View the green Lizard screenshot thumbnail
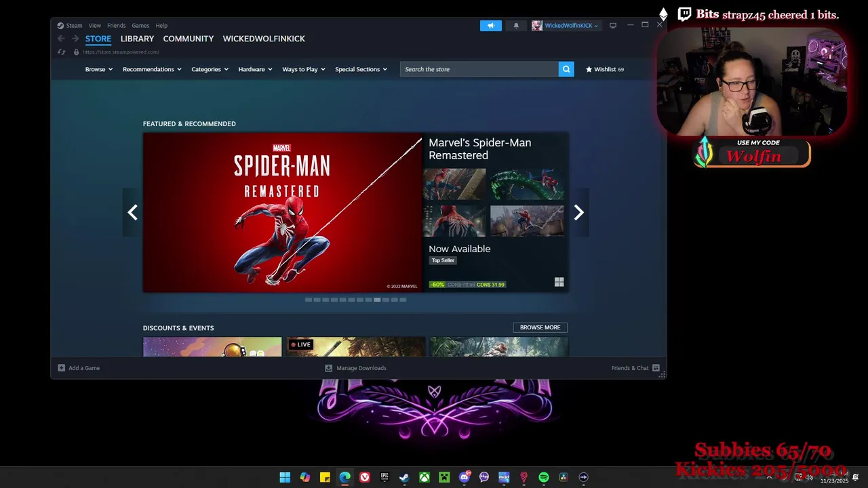 527,184
